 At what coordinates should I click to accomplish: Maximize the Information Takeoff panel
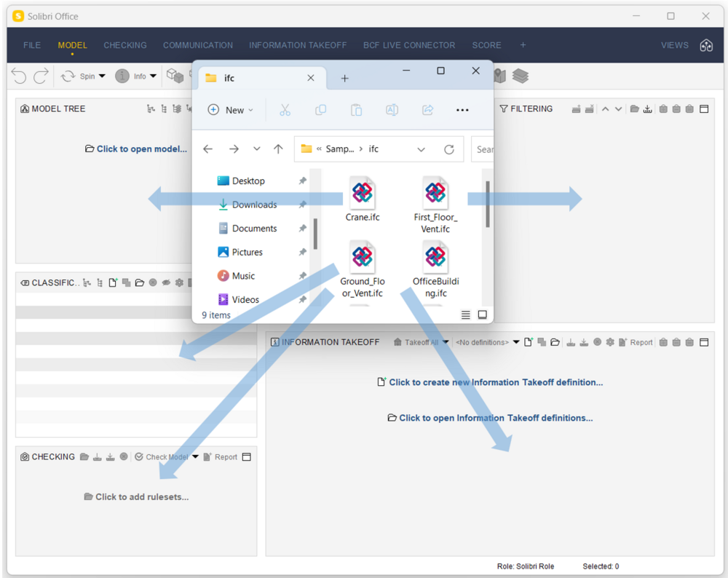[704, 342]
